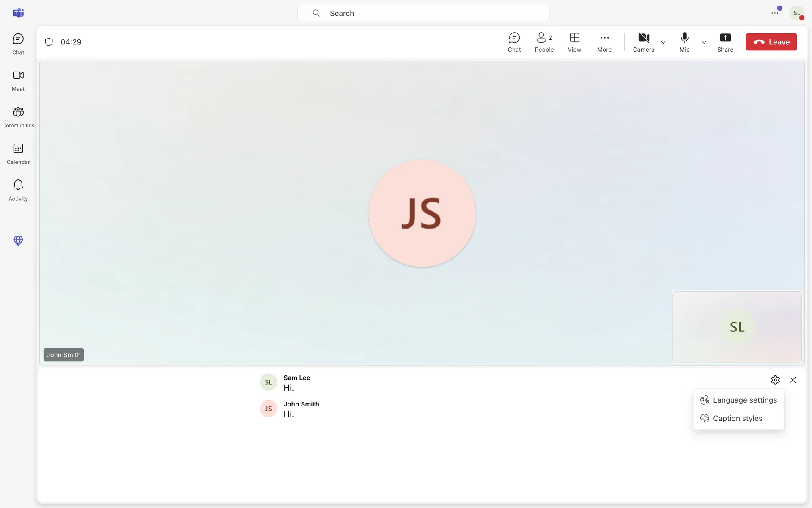The width and height of the screenshot is (812, 508).
Task: Click the premium diamond icon
Action: click(x=18, y=240)
